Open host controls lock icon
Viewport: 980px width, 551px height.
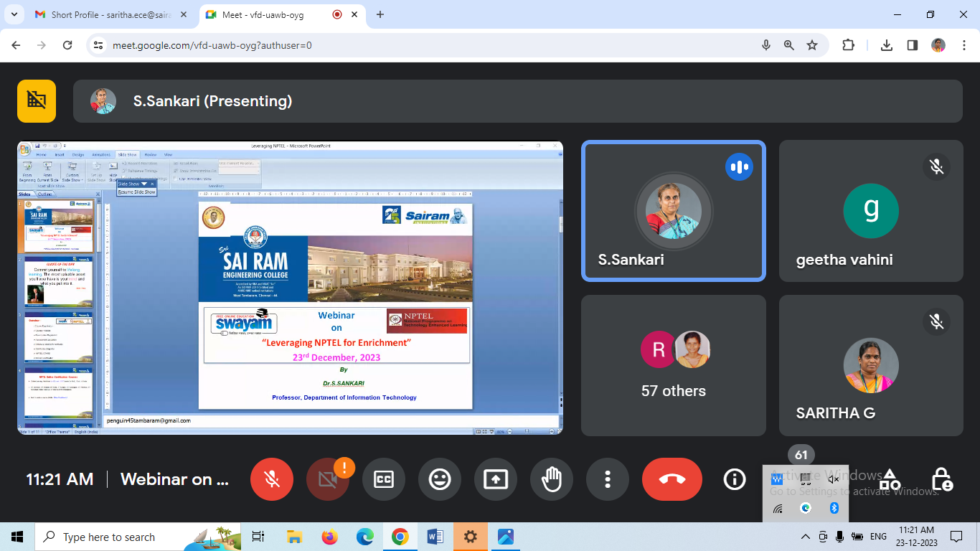point(941,479)
